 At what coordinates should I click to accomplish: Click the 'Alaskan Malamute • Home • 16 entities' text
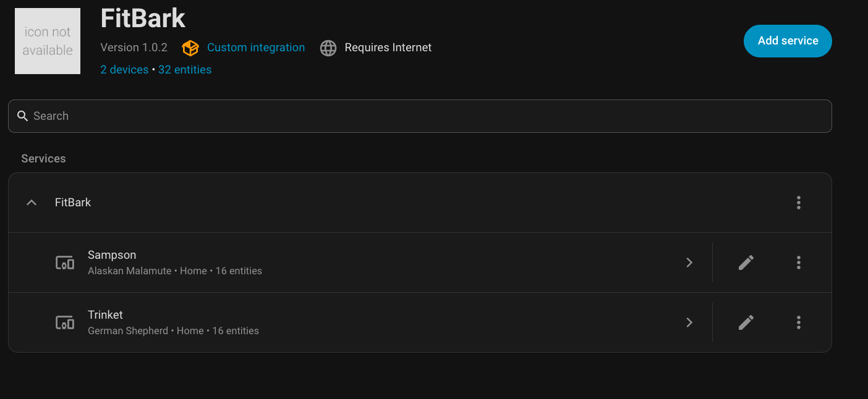click(175, 271)
